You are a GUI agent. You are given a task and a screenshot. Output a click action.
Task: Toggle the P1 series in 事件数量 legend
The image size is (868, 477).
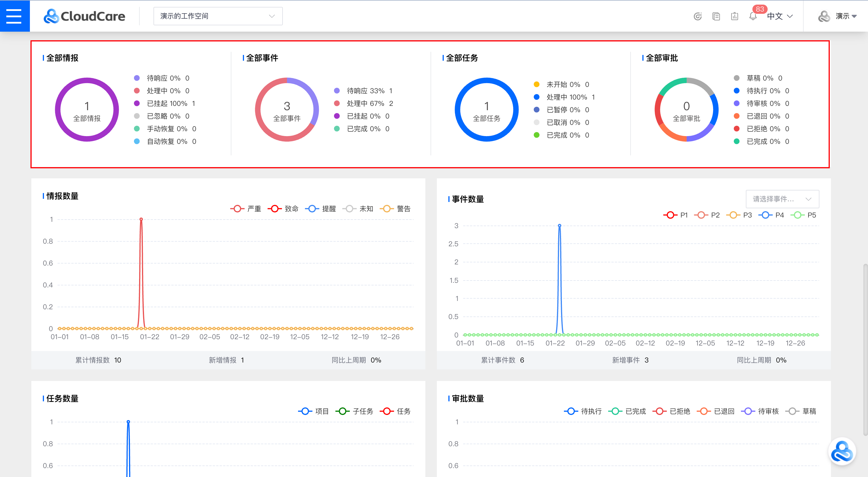(x=676, y=215)
